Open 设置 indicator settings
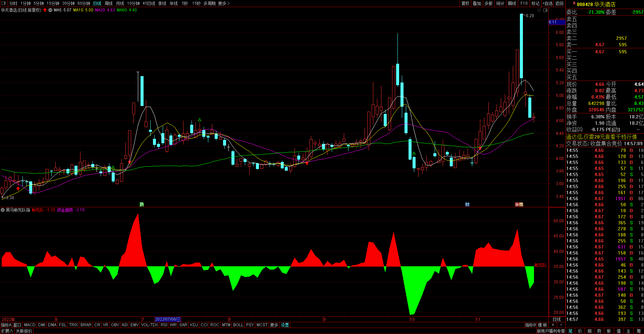This screenshot has height=334, width=644. [285, 325]
